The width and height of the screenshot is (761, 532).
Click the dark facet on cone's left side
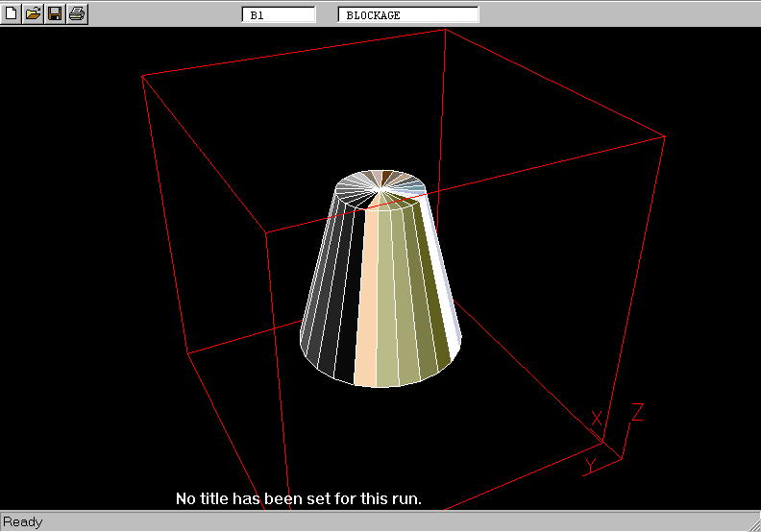(331, 298)
